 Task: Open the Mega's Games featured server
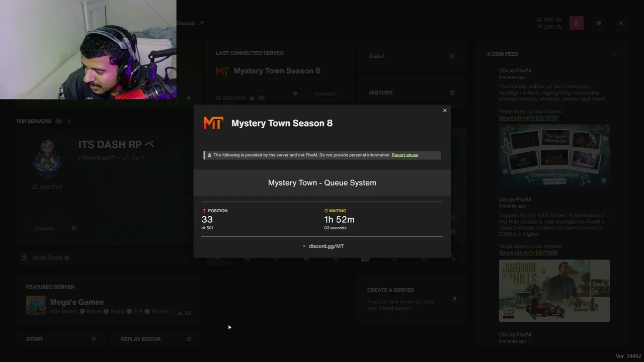point(77,302)
